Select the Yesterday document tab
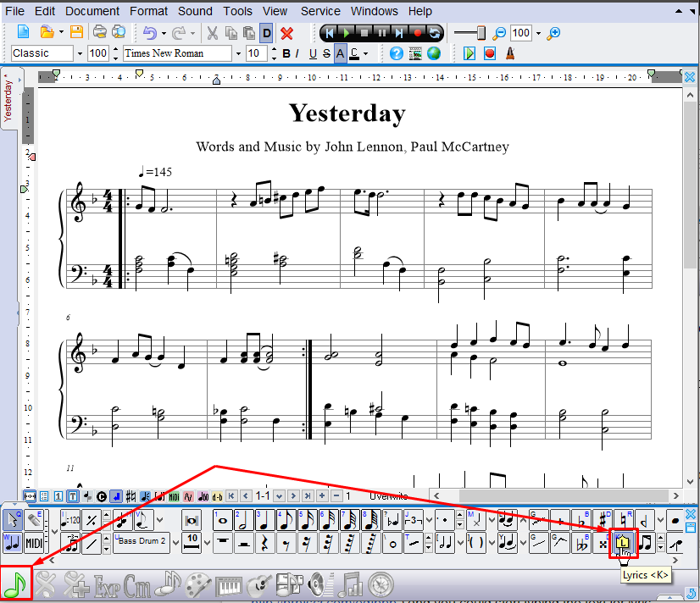Viewport: 700px width, 603px height. 10,98
